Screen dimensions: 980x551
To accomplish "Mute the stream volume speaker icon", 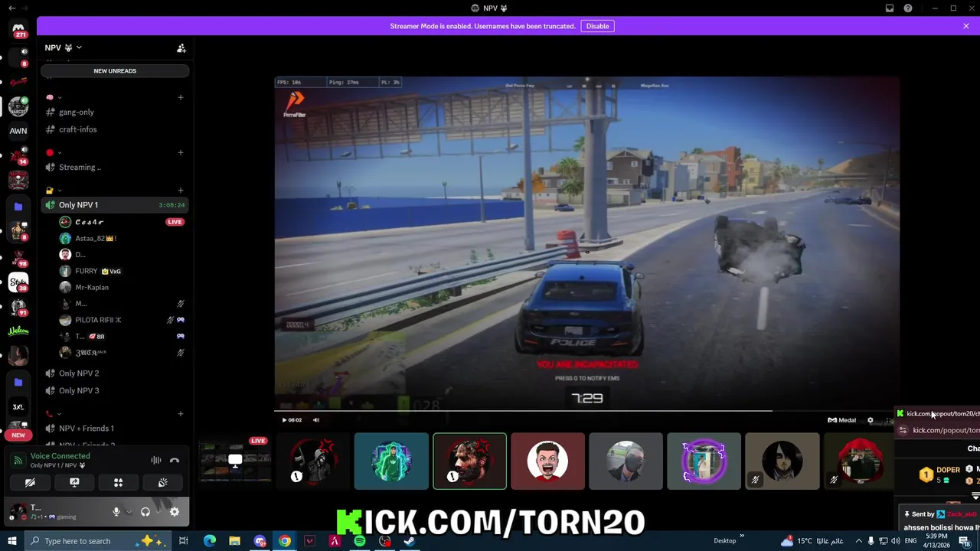I will [316, 420].
